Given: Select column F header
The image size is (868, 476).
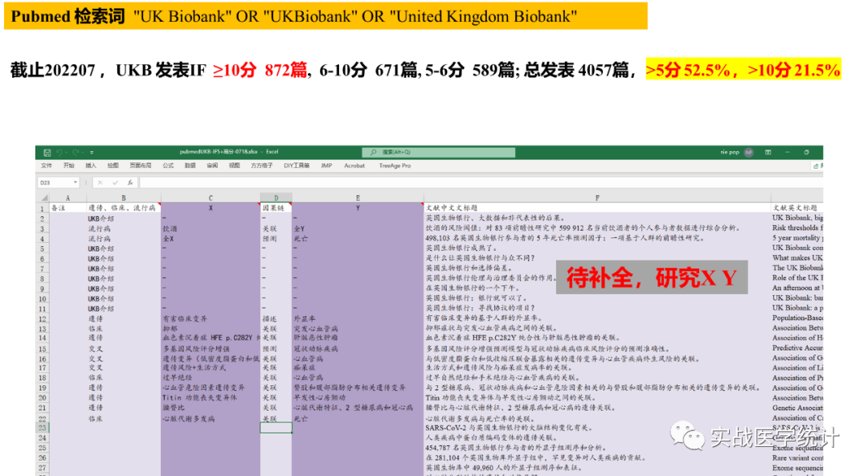Looking at the screenshot, I should point(597,198).
